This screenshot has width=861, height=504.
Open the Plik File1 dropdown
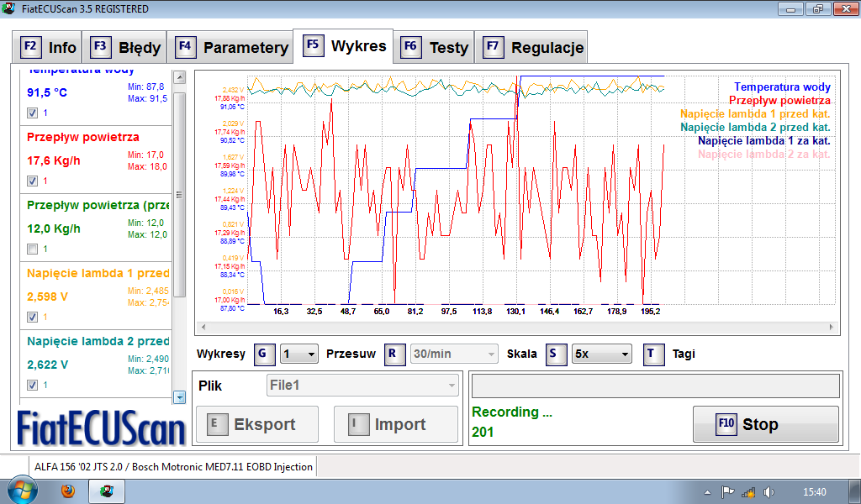pyautogui.click(x=362, y=386)
